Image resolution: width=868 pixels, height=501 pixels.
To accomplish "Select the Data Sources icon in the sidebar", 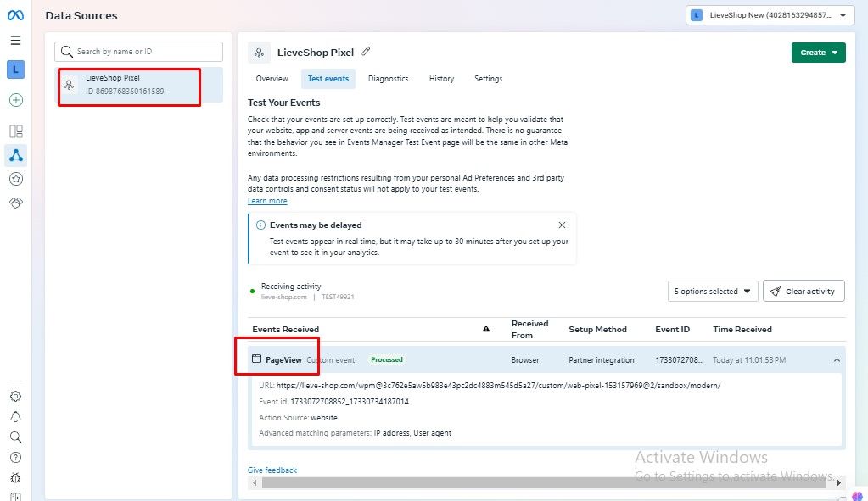I will coord(16,155).
